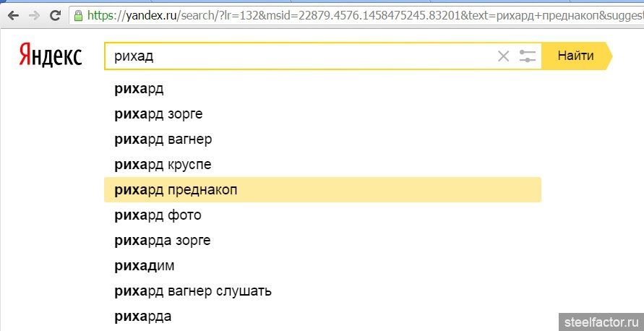
Task: Click the Яндекс logo
Action: (50, 56)
